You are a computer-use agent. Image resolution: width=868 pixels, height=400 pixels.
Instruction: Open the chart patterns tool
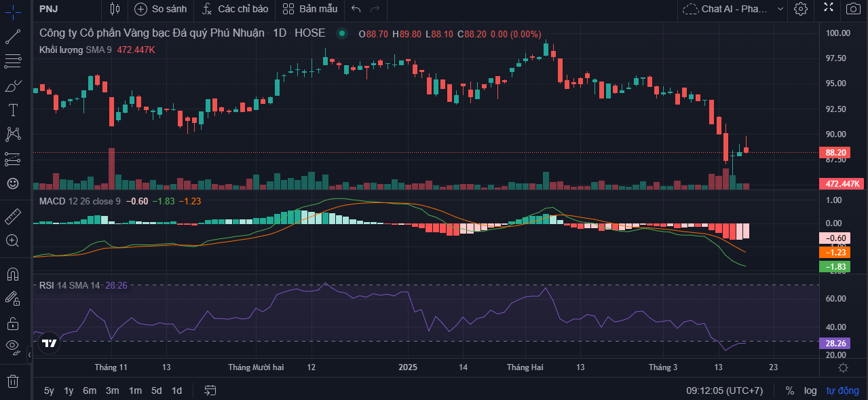(x=12, y=134)
